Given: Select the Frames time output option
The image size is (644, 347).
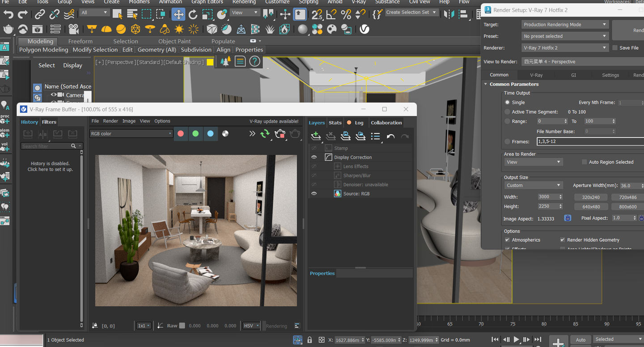Looking at the screenshot, I should 507,141.
